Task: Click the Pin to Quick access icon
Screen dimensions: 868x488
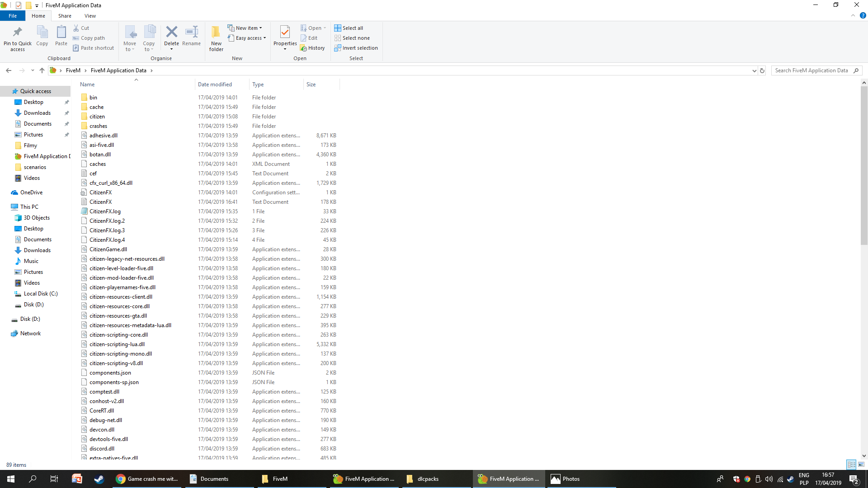Action: pyautogui.click(x=18, y=38)
